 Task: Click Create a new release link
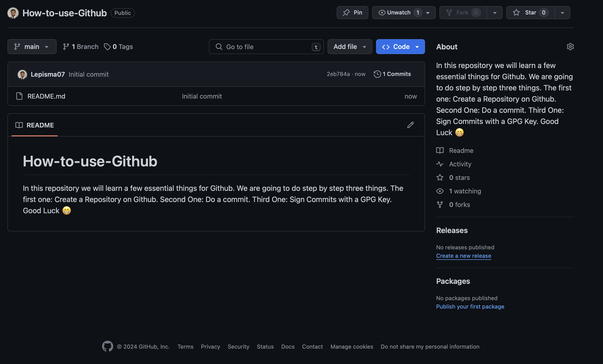(x=463, y=256)
